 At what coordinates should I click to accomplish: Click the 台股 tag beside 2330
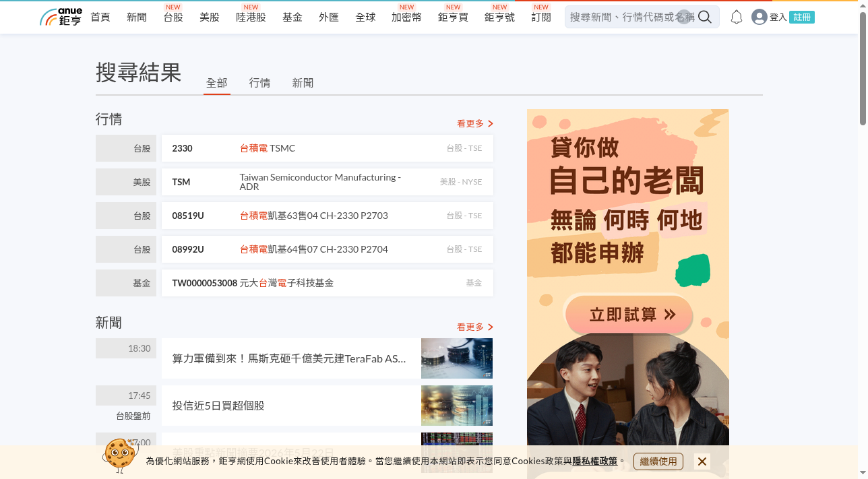(126, 148)
